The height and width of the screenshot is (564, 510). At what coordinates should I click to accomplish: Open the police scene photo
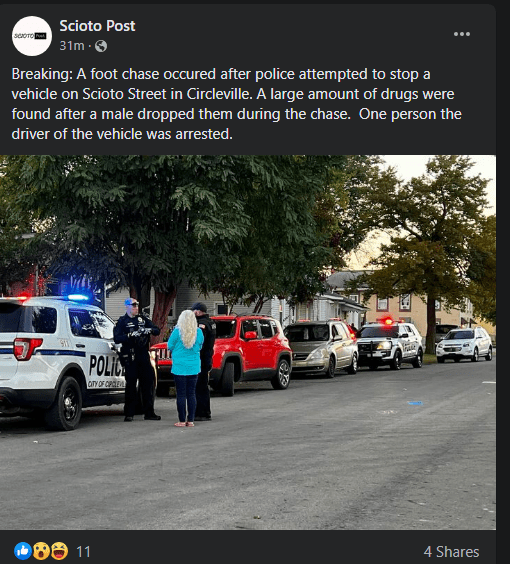[x=248, y=342]
